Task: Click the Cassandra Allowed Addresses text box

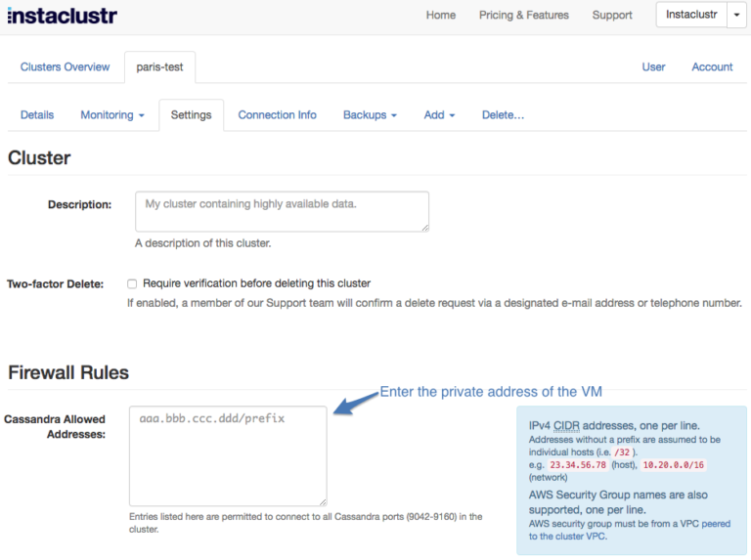Action: [228, 455]
